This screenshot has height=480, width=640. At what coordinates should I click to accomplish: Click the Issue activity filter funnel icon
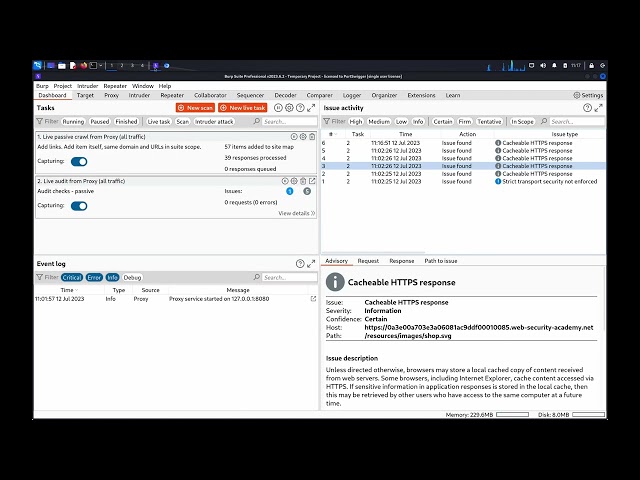click(x=327, y=121)
